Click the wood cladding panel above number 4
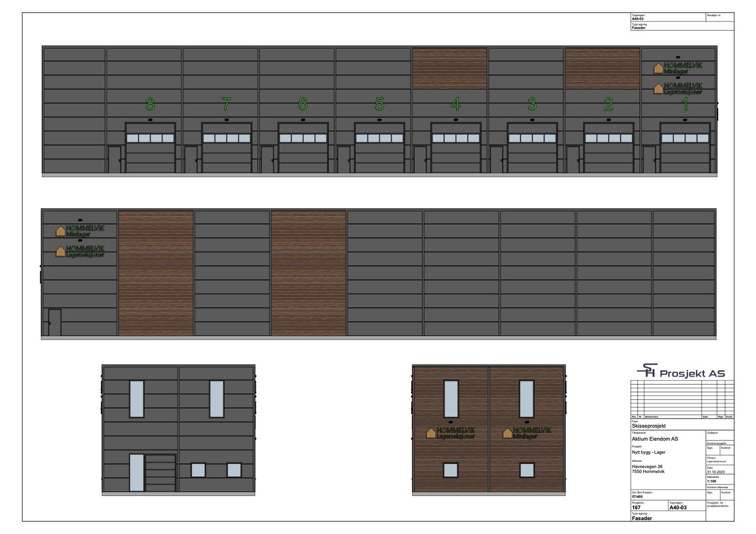 [449, 68]
